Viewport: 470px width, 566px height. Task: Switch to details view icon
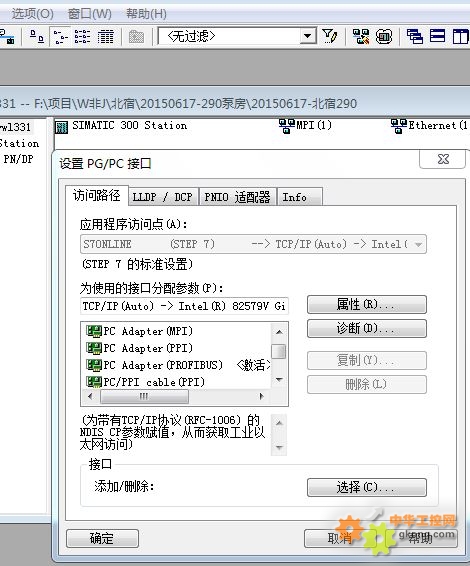[x=105, y=36]
